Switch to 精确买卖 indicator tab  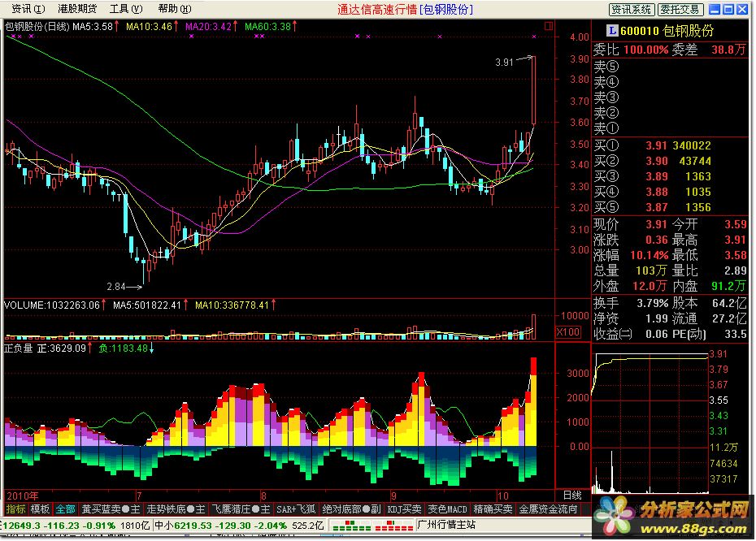point(493,509)
